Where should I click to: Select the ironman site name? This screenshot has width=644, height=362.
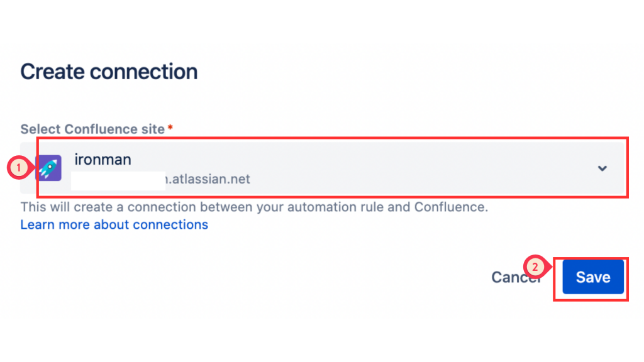(x=103, y=160)
